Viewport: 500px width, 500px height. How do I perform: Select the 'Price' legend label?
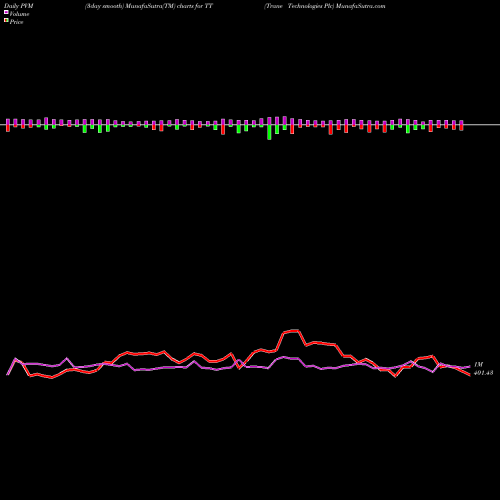pyautogui.click(x=16, y=22)
